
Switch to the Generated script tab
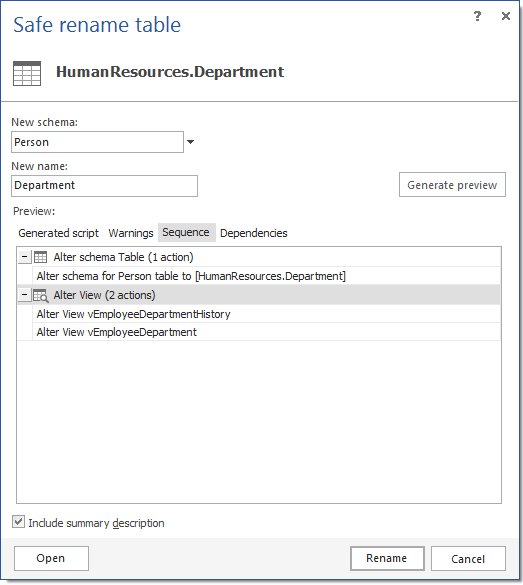point(58,233)
